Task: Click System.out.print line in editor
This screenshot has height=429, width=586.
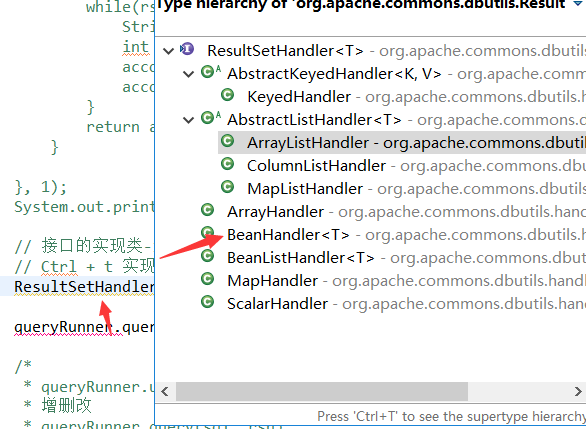Action: [84, 207]
